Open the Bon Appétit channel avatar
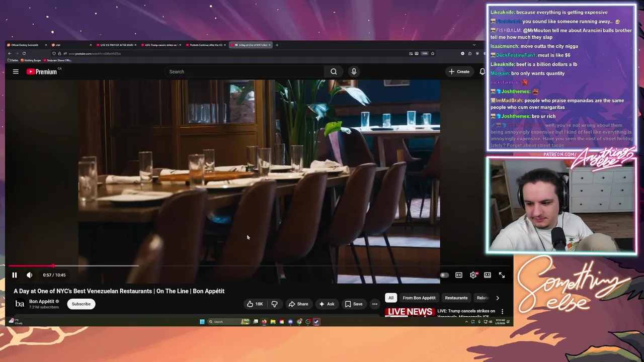Viewport: 644px width, 362px height. (x=20, y=304)
